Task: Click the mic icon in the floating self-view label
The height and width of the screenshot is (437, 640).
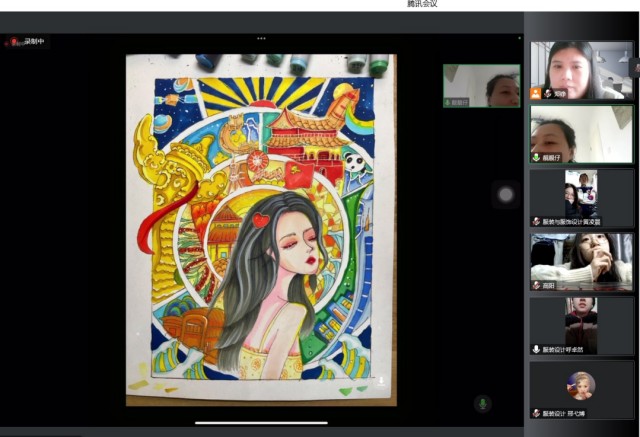Action: pos(448,102)
